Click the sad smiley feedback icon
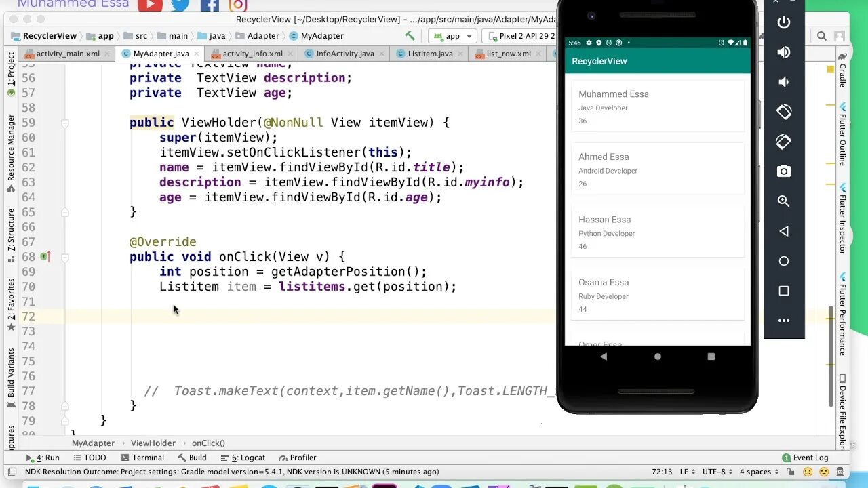Screen dimensions: 868x488 point(824,472)
